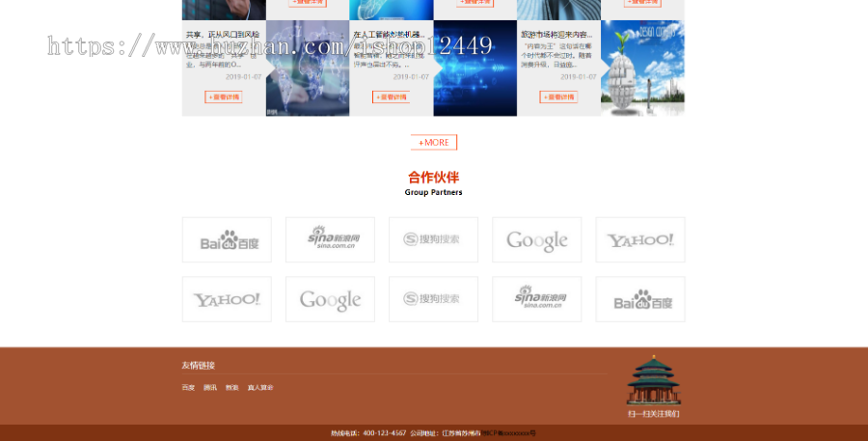Click the company address 江苏省苏州市 text
868x441 pixels.
(461, 433)
